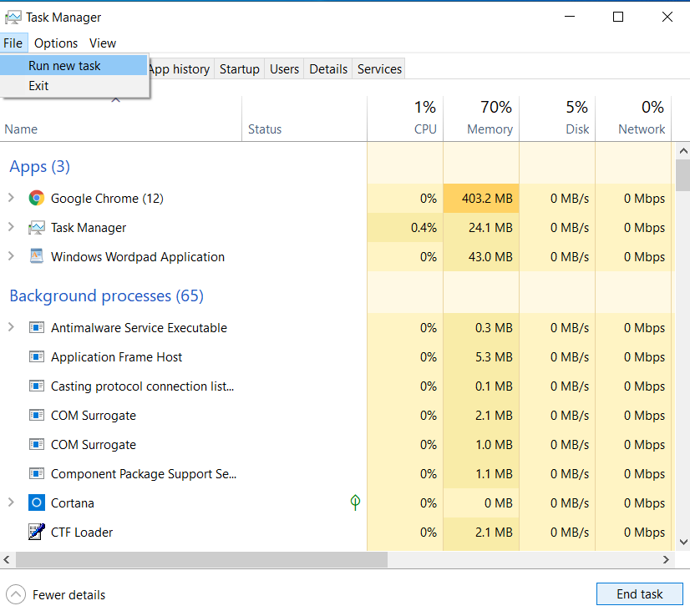
Task: Switch to the Services tab
Action: (379, 69)
